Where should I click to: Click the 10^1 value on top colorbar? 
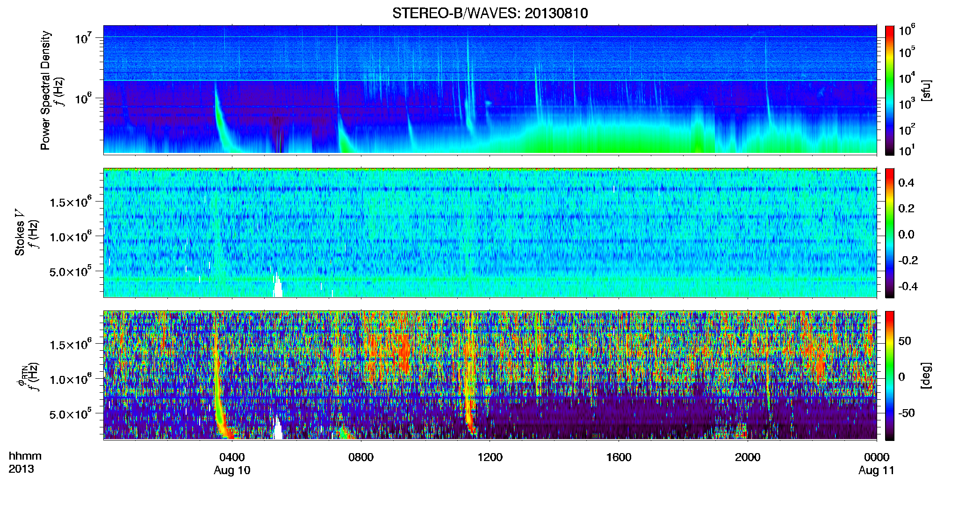click(907, 151)
